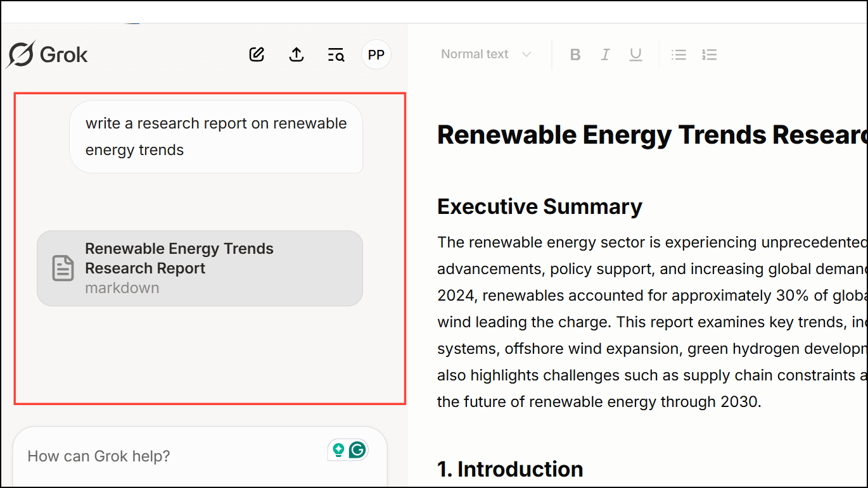The image size is (868, 488).
Task: Click the markdown label under report title
Action: coord(122,288)
